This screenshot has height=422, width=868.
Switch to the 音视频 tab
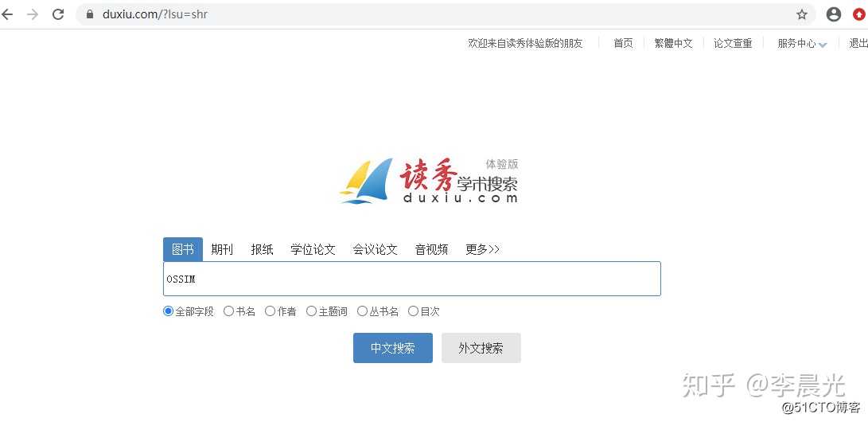(x=431, y=249)
